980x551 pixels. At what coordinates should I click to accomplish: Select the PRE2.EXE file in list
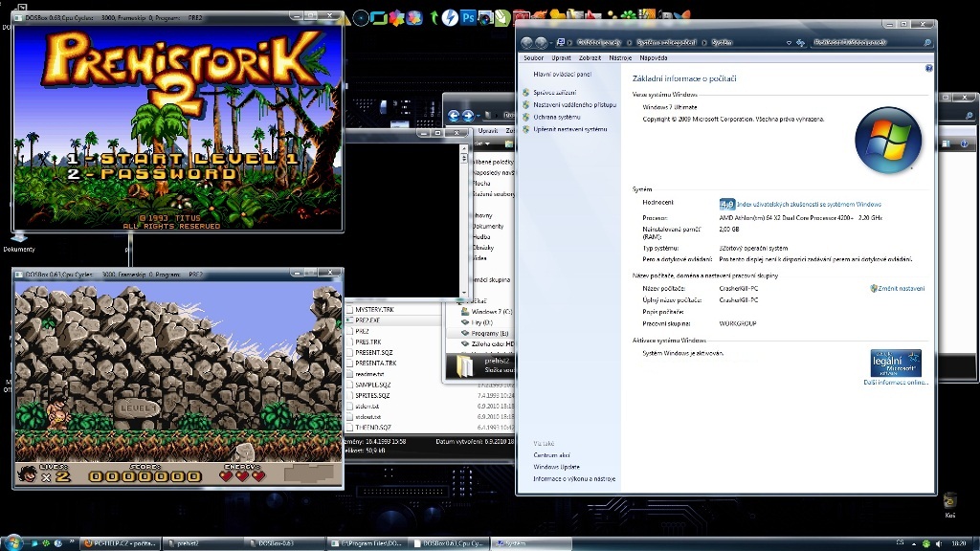pyautogui.click(x=367, y=320)
